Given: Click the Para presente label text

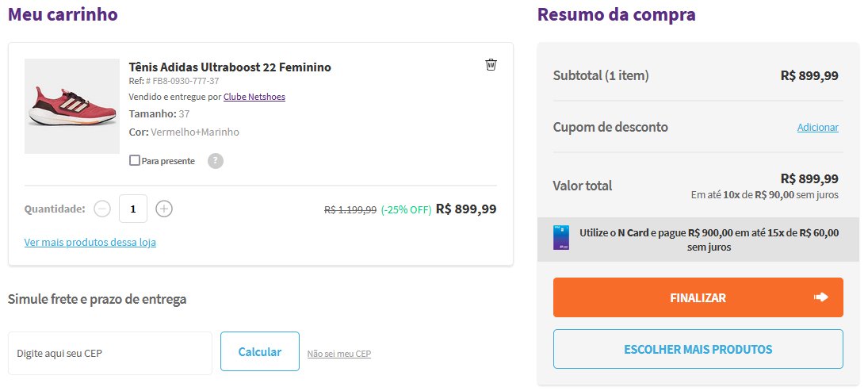Looking at the screenshot, I should coord(168,161).
